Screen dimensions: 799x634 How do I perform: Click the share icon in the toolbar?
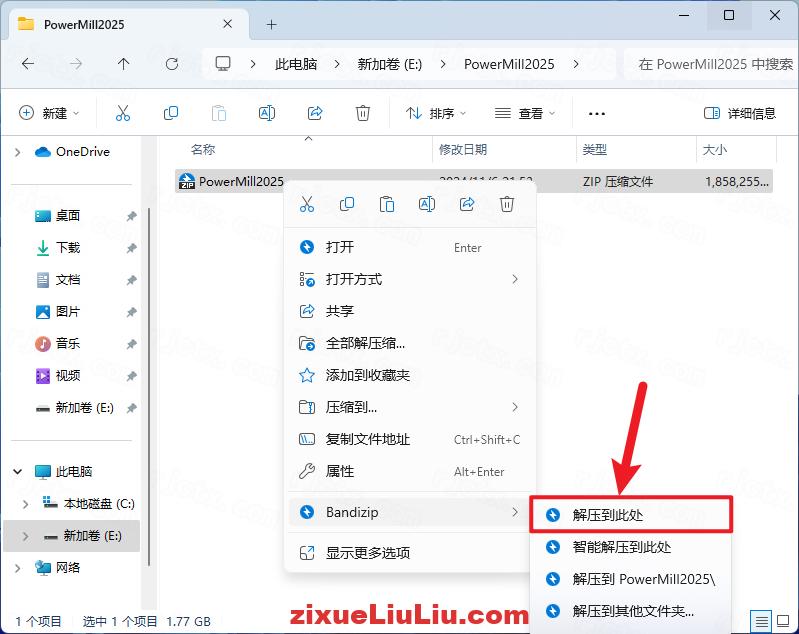[x=315, y=113]
